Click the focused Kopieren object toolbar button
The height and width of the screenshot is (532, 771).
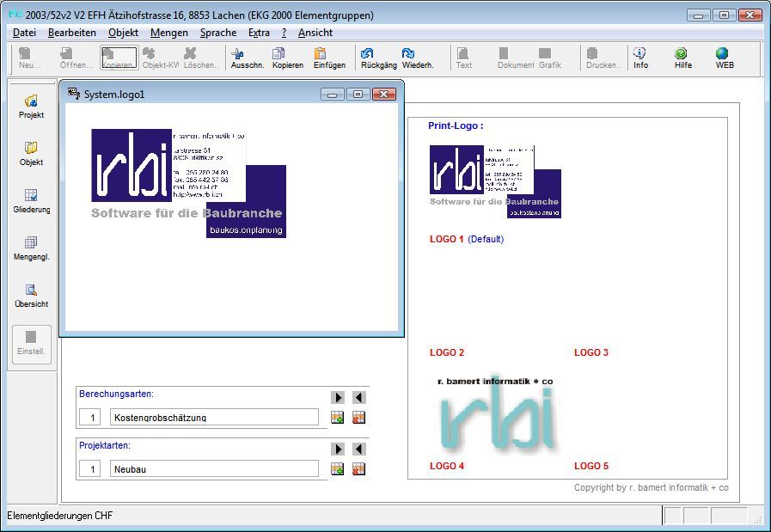pos(119,58)
